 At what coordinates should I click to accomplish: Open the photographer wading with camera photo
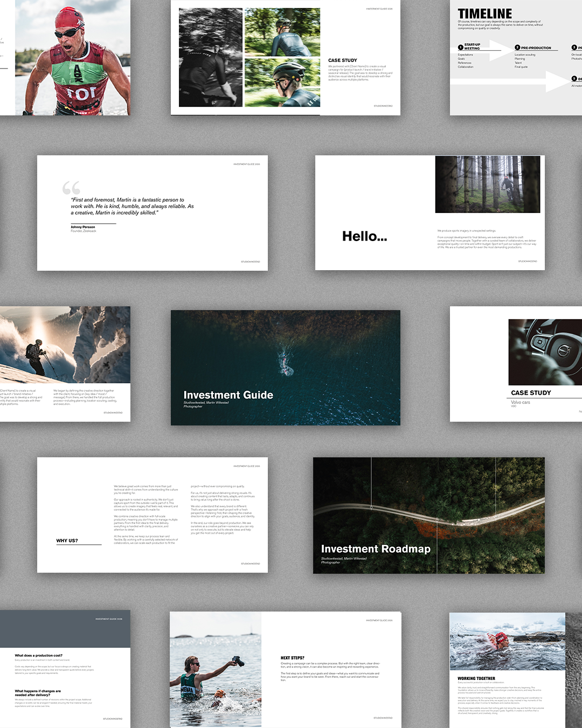tap(216, 670)
